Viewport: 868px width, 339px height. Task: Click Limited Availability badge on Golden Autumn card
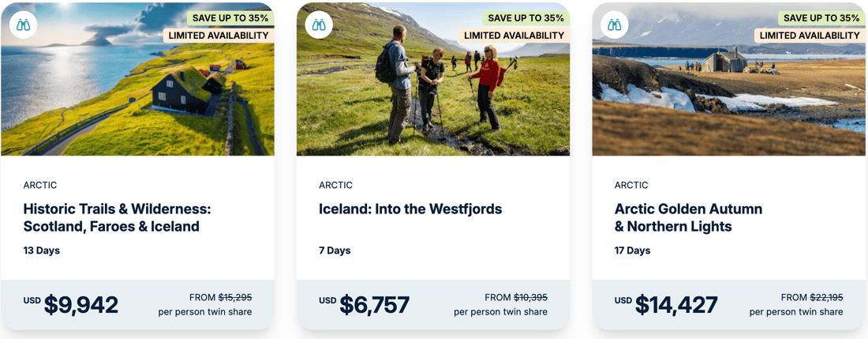[810, 36]
